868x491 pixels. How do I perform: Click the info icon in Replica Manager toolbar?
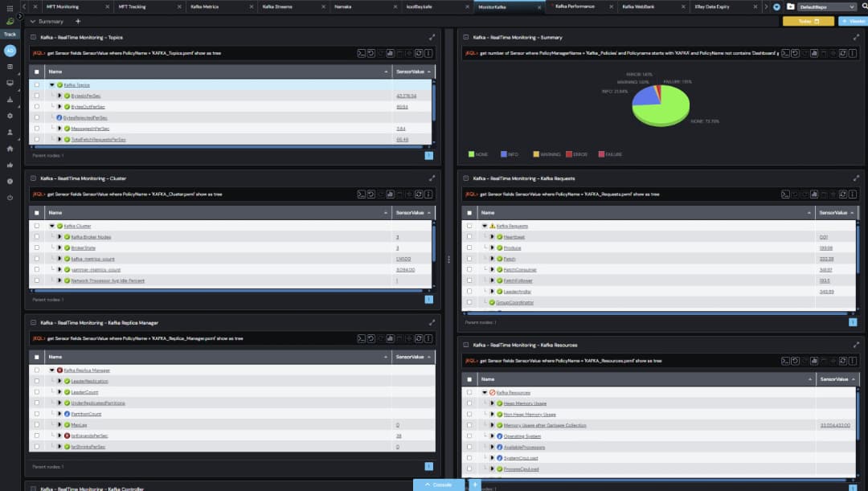pyautogui.click(x=428, y=338)
